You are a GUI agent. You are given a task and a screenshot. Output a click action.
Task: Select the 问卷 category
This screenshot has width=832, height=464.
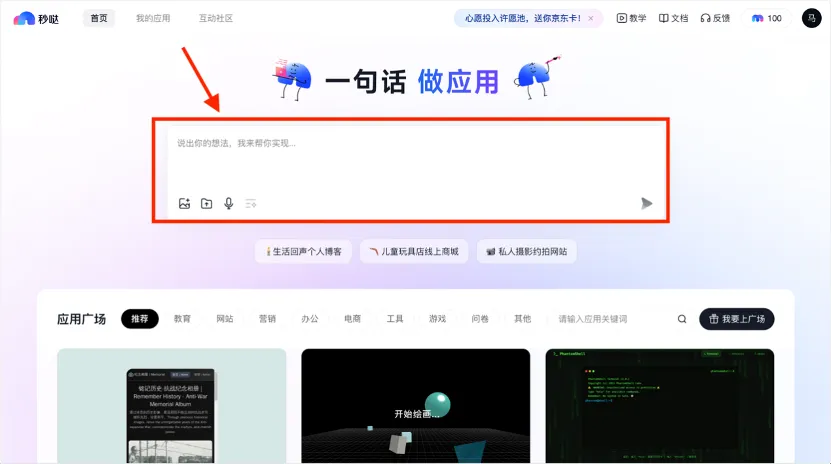pos(479,319)
